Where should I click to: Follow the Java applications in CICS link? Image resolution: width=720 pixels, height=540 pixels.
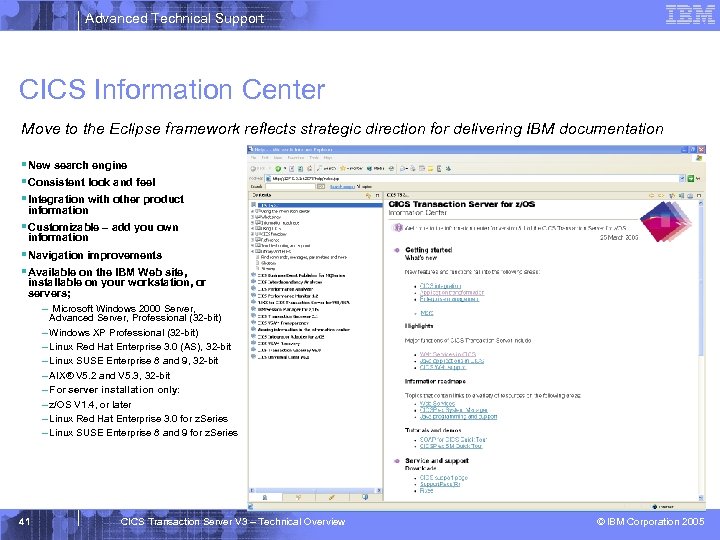pos(452,361)
